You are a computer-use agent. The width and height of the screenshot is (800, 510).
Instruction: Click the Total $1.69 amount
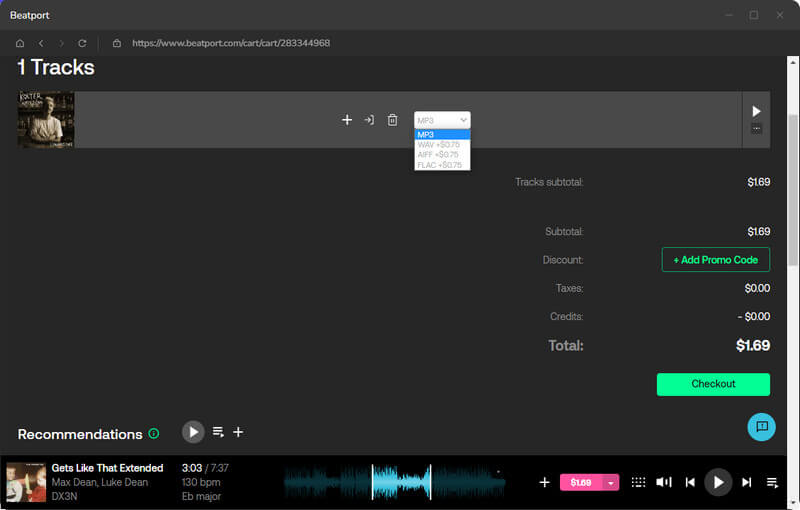pos(753,346)
